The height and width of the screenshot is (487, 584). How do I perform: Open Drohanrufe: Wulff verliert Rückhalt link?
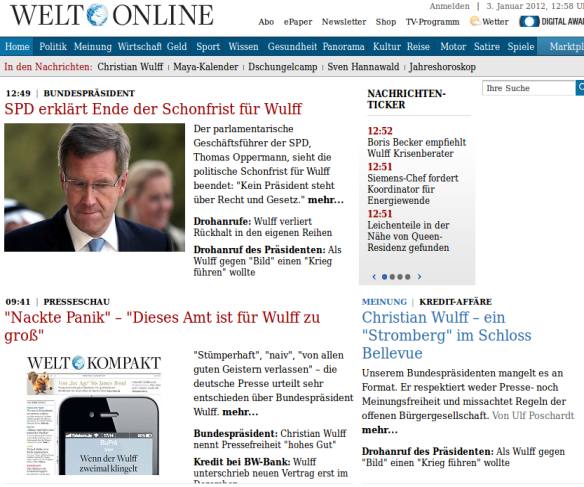pos(263,227)
